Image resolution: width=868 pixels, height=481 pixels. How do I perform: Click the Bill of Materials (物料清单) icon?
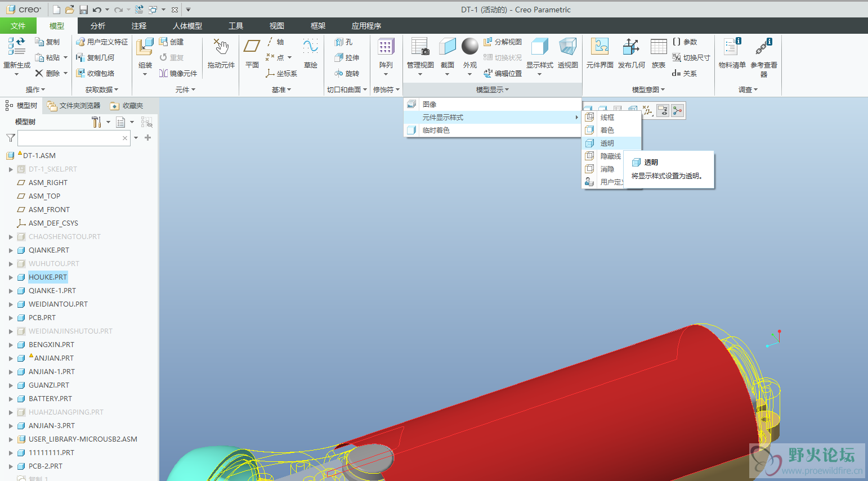(732, 46)
